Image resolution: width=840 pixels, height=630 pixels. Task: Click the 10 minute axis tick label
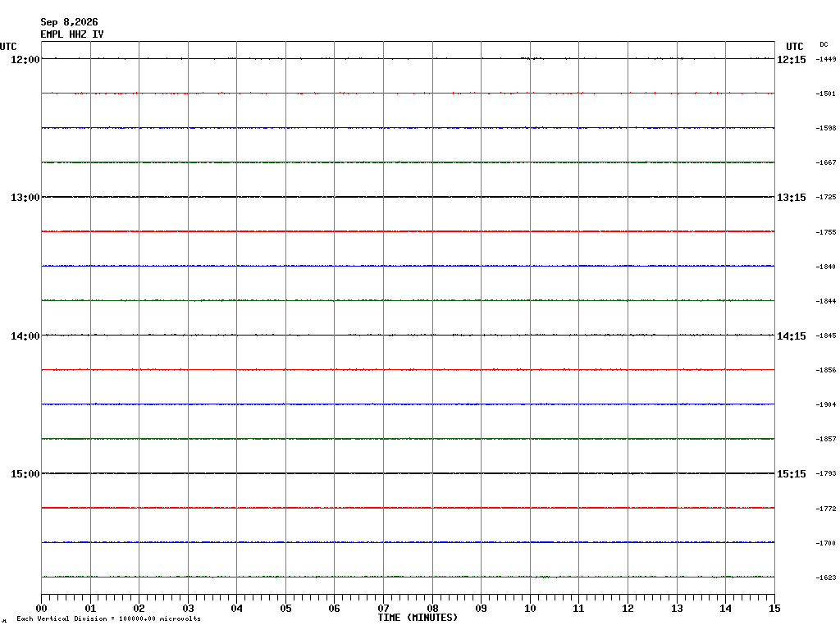pyautogui.click(x=530, y=609)
